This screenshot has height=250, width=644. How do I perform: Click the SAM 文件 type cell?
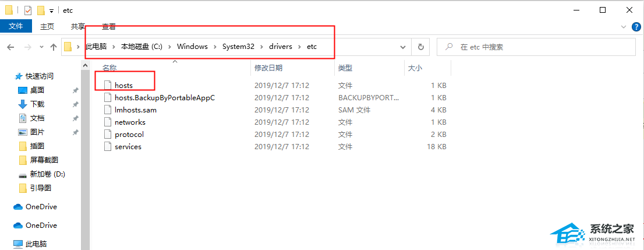[x=355, y=110]
